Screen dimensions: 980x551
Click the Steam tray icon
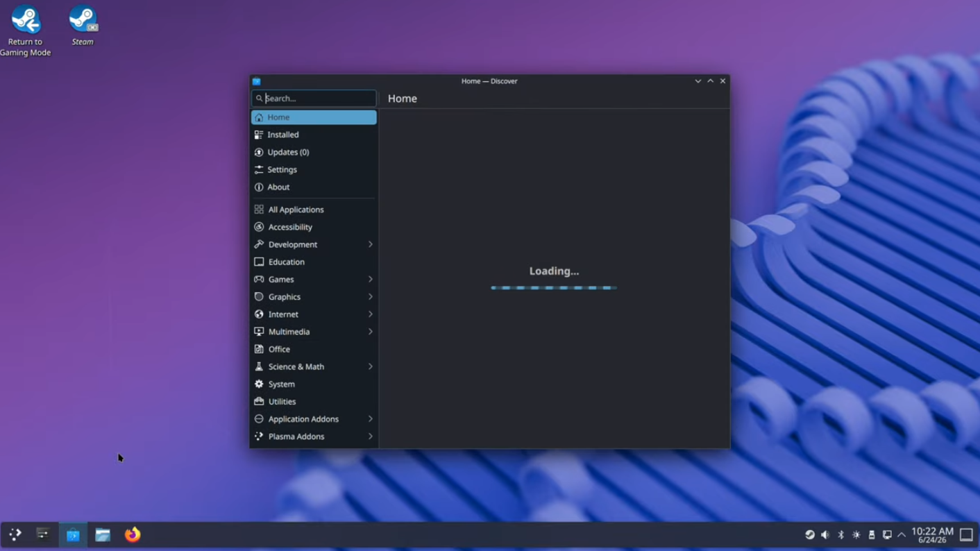coord(810,535)
